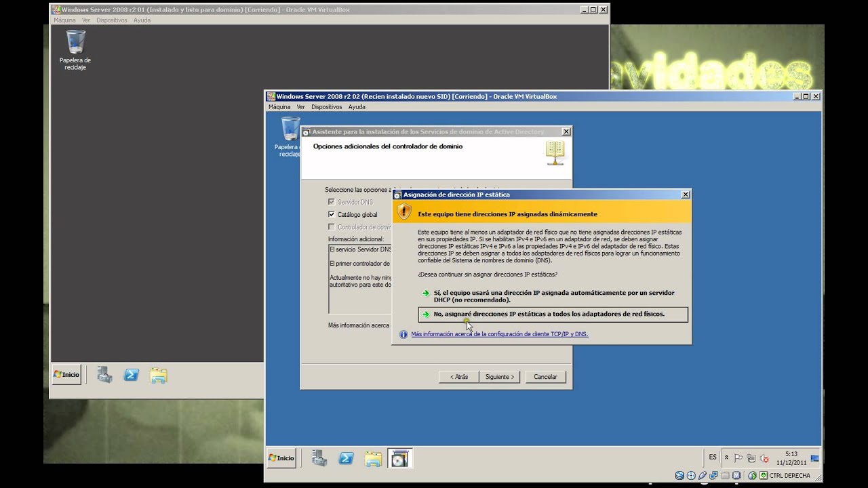Viewport: 868px width, 488px height.
Task: Click the network tray icon in Server 02
Action: [x=752, y=458]
